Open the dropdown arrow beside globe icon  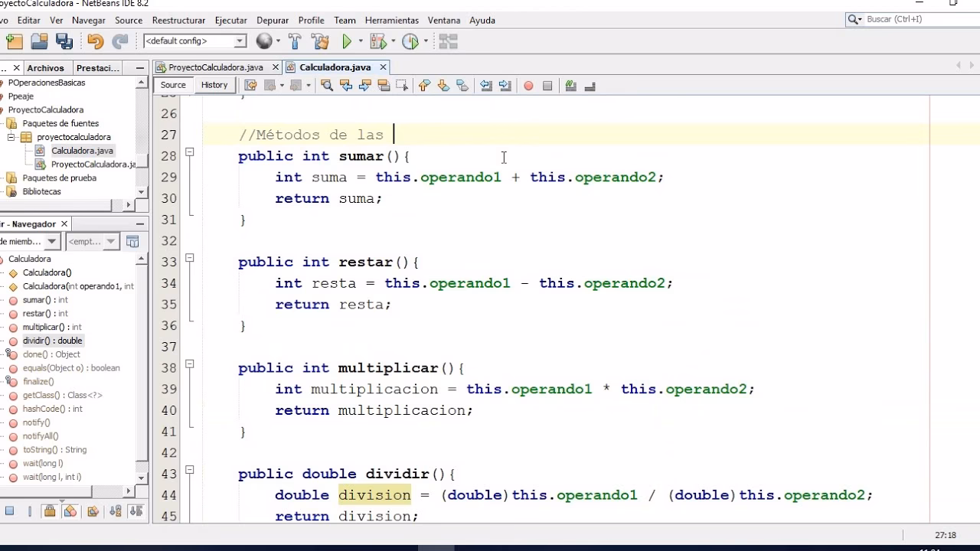278,42
